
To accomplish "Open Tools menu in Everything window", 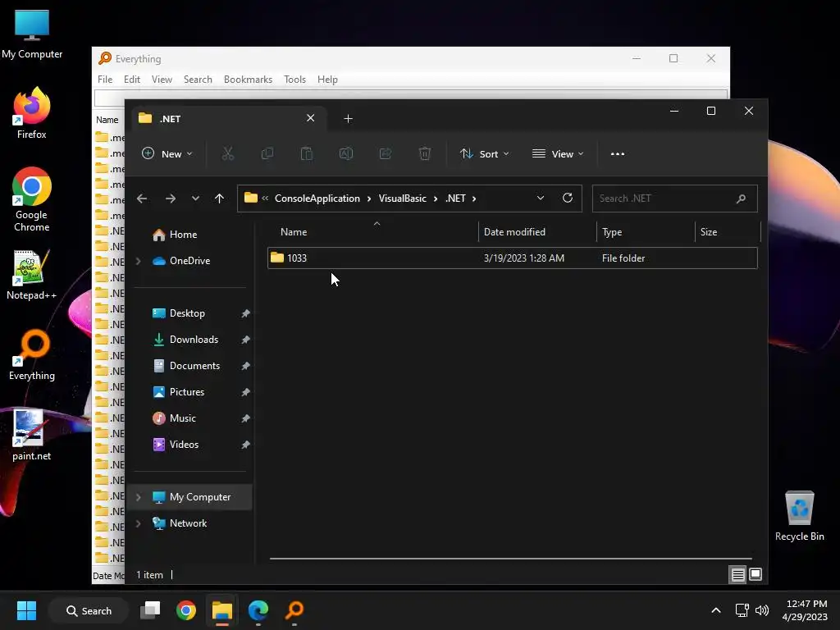I will (294, 80).
